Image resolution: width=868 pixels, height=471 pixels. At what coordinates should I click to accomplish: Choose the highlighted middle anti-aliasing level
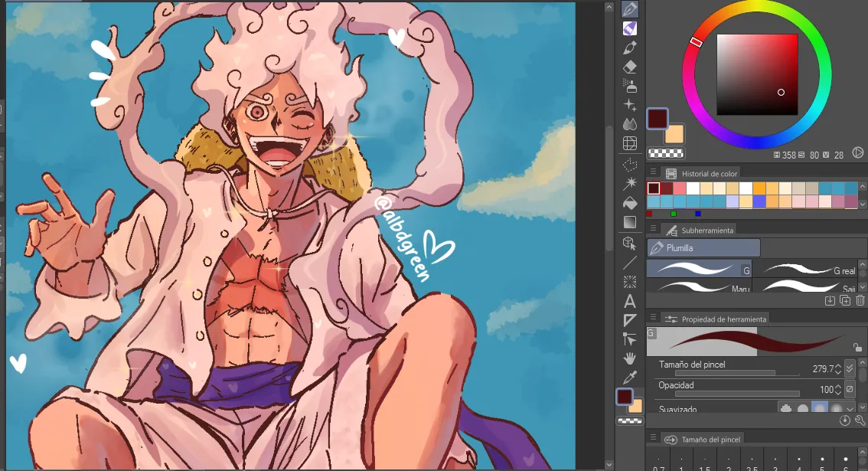point(819,408)
